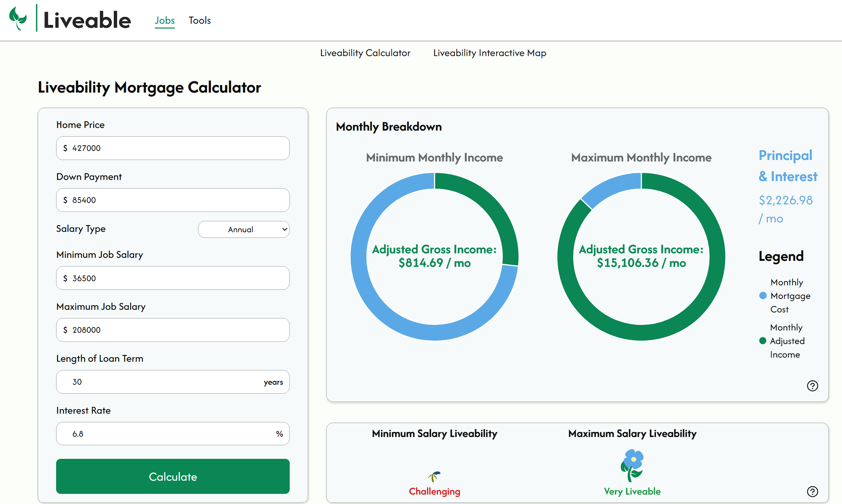Screen dimensions: 842x504
Task: Click the blue Monthly Mortgage Cost legend dot
Action: click(x=763, y=295)
